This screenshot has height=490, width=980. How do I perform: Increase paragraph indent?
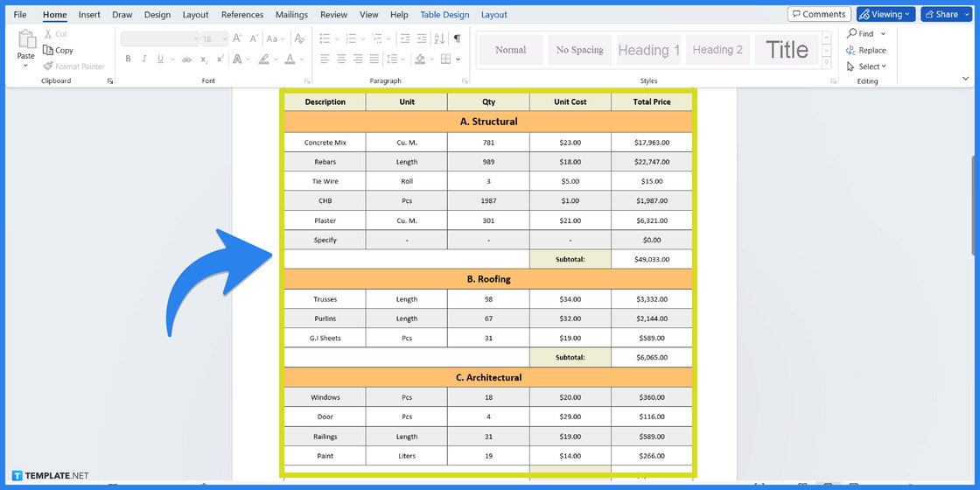[x=422, y=38]
